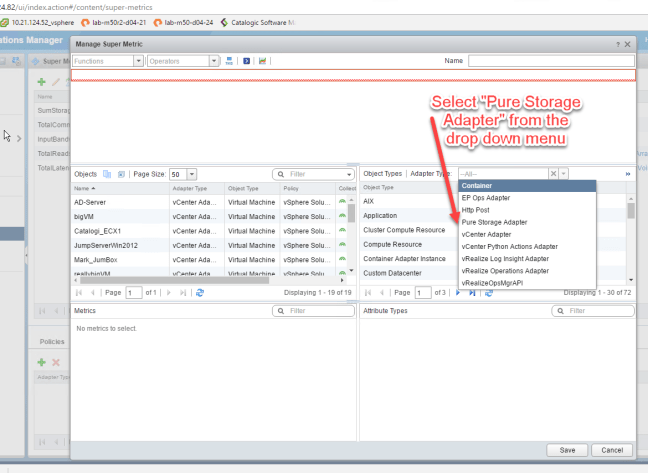Click the Cancel button
648x473 pixels.
(612, 450)
